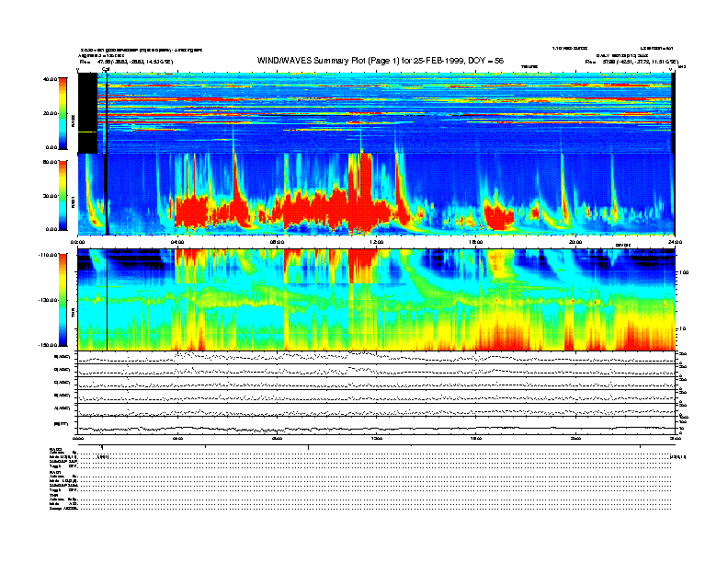The height and width of the screenshot is (563, 728).
Task: Click 04:00 label under the |B| plot
Action: pos(177,438)
